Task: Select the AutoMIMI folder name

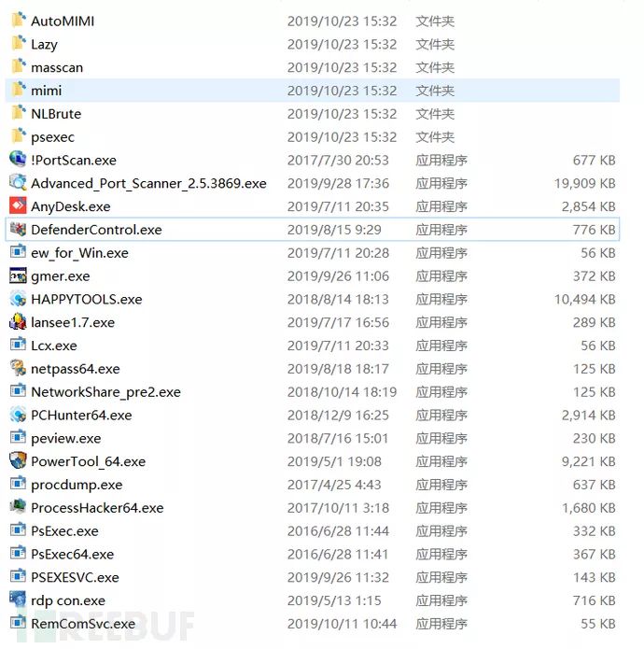Action: click(63, 21)
